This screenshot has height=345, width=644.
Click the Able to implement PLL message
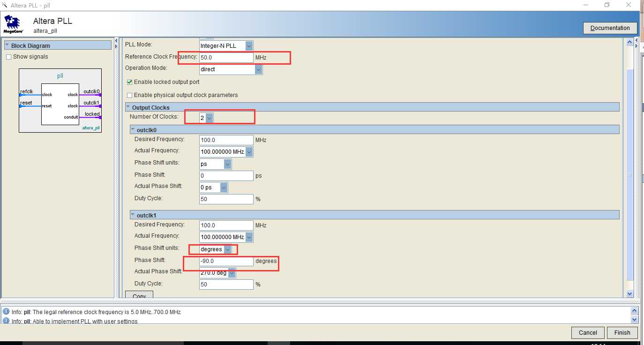coord(75,321)
